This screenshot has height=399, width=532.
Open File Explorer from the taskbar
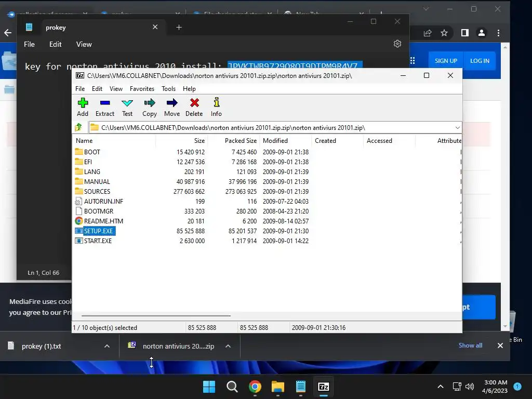click(278, 387)
